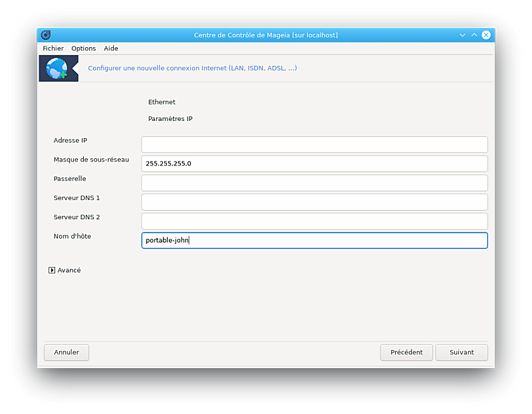532x414 pixels.
Task: Click the Masque de sous-réseau field
Action: click(x=315, y=163)
